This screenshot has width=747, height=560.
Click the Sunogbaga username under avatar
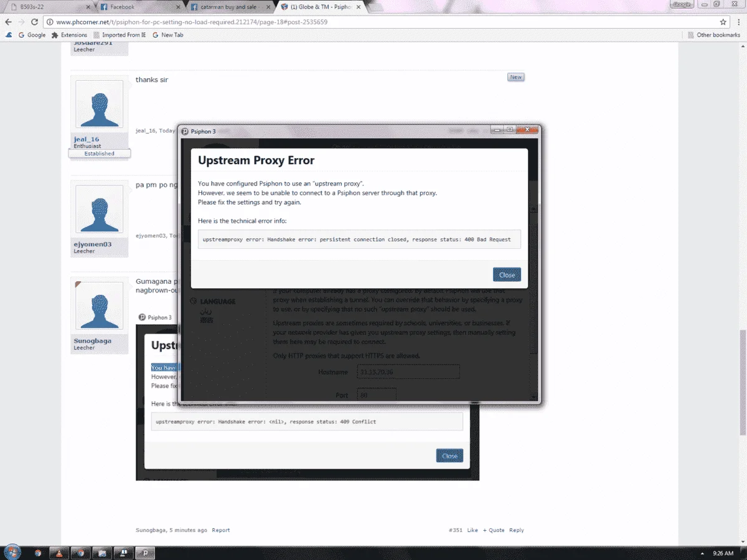93,340
